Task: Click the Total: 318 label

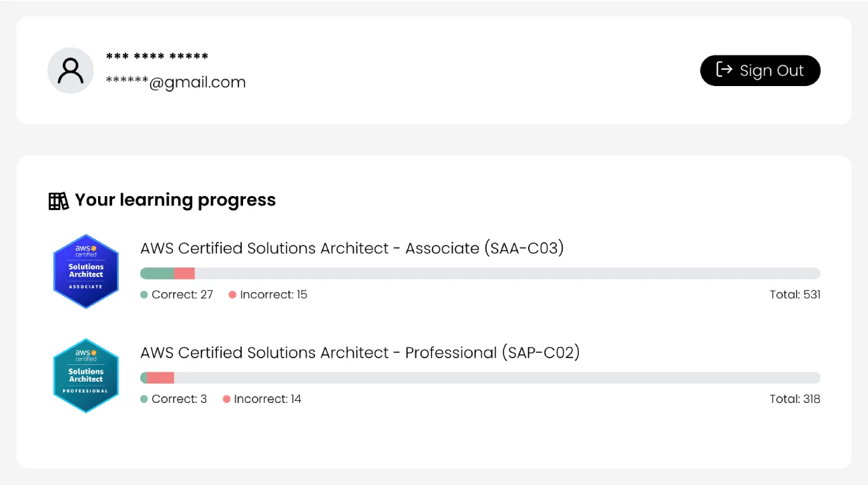Action: (x=795, y=399)
